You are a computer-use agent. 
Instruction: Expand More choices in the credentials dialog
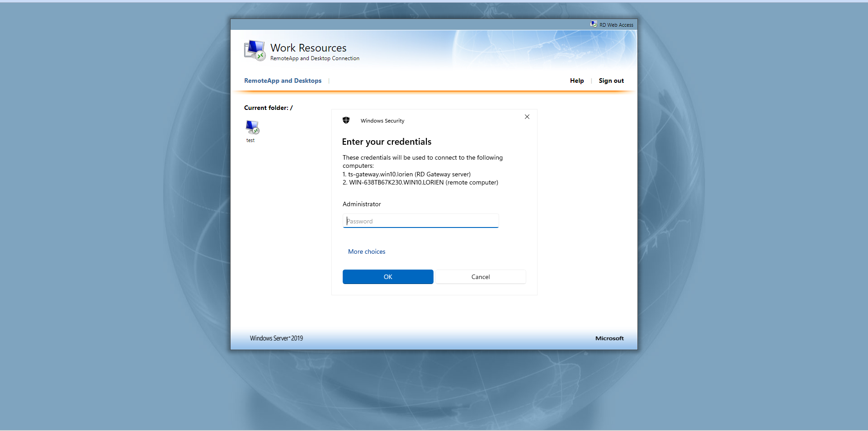click(x=366, y=251)
